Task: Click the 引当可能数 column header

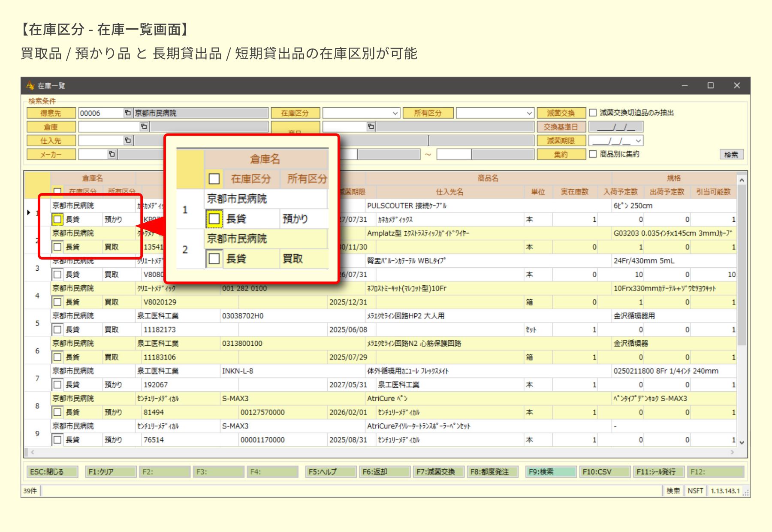Action: (x=713, y=192)
